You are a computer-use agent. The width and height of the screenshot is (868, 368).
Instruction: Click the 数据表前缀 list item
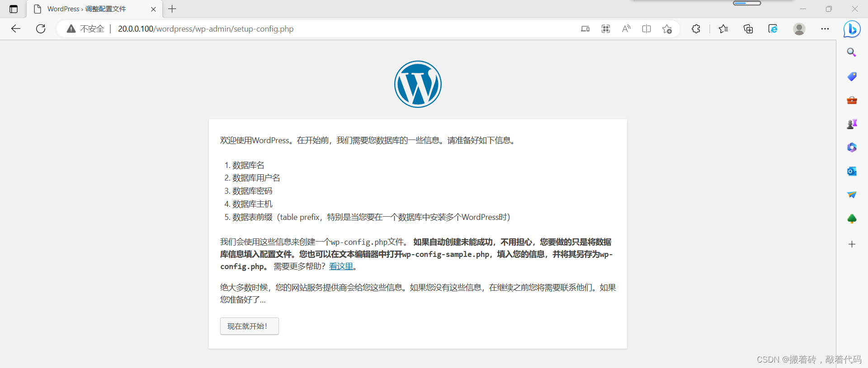[371, 217]
